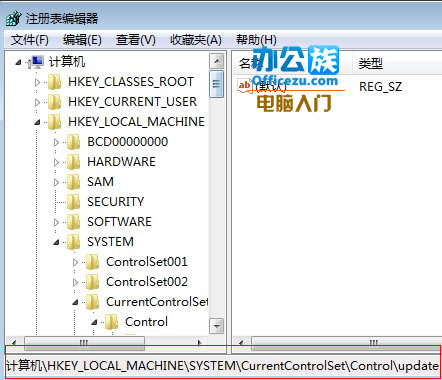Screen dimensions: 442x380
Task: Select SOFTWARE key
Action: tap(119, 222)
